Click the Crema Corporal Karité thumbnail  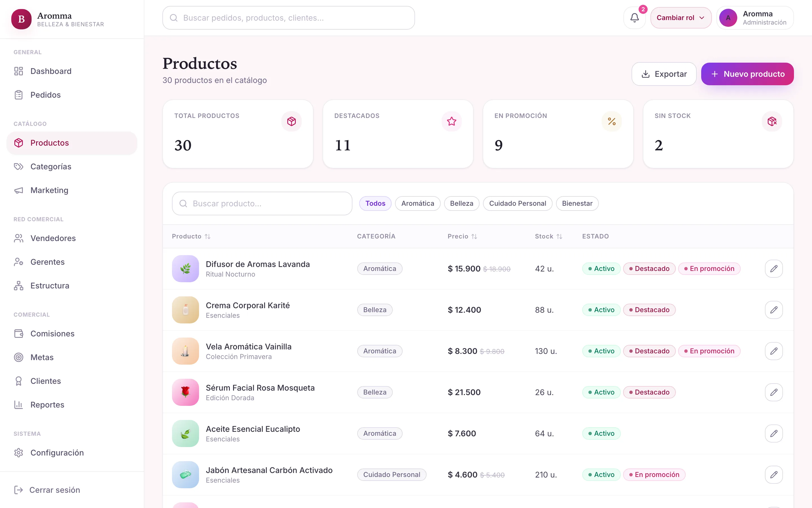click(x=186, y=310)
